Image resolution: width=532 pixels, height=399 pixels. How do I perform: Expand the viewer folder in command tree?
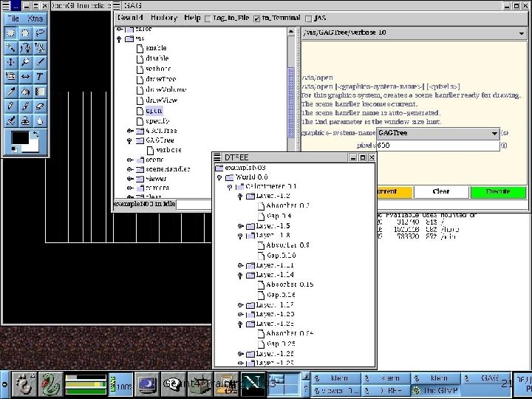point(130,178)
